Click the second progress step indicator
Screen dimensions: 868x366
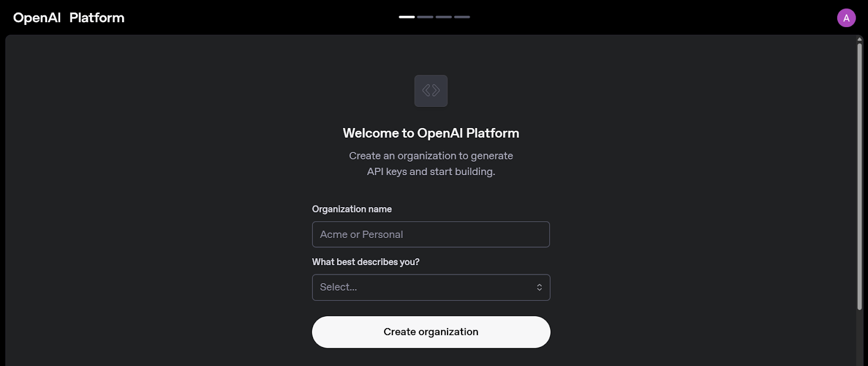(x=426, y=17)
